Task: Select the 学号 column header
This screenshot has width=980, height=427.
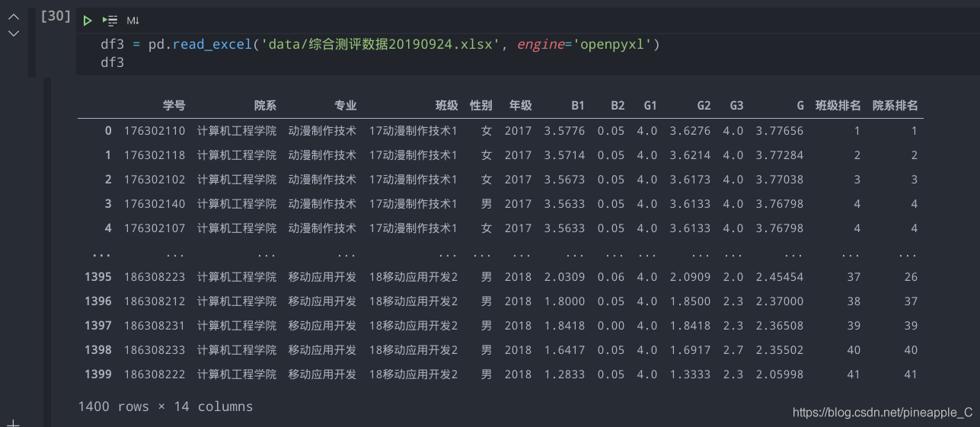Action: (x=174, y=106)
